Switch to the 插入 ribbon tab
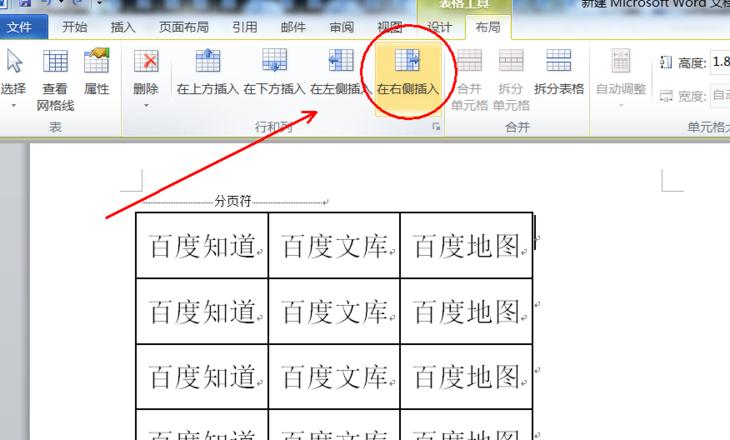 coord(123,27)
